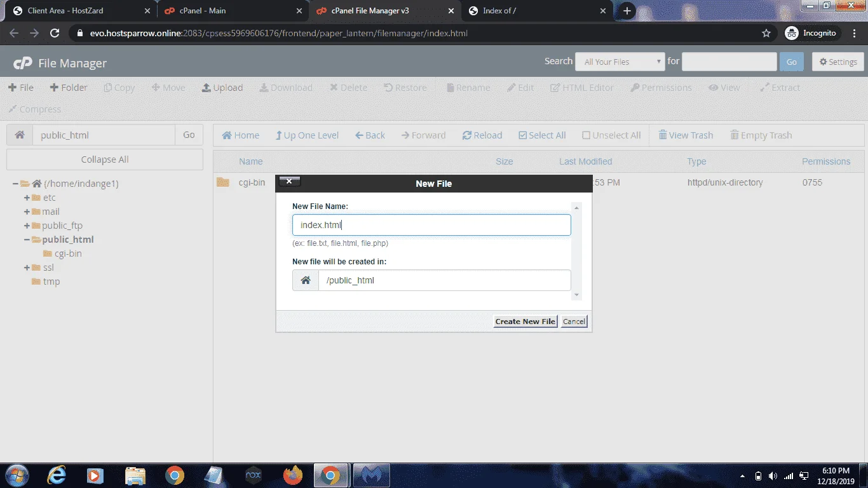Click the home icon beside the path field
The height and width of the screenshot is (488, 868).
[20, 135]
